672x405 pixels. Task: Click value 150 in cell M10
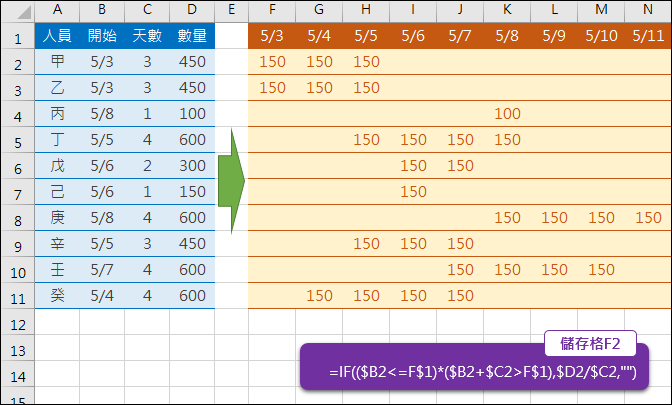coord(601,270)
